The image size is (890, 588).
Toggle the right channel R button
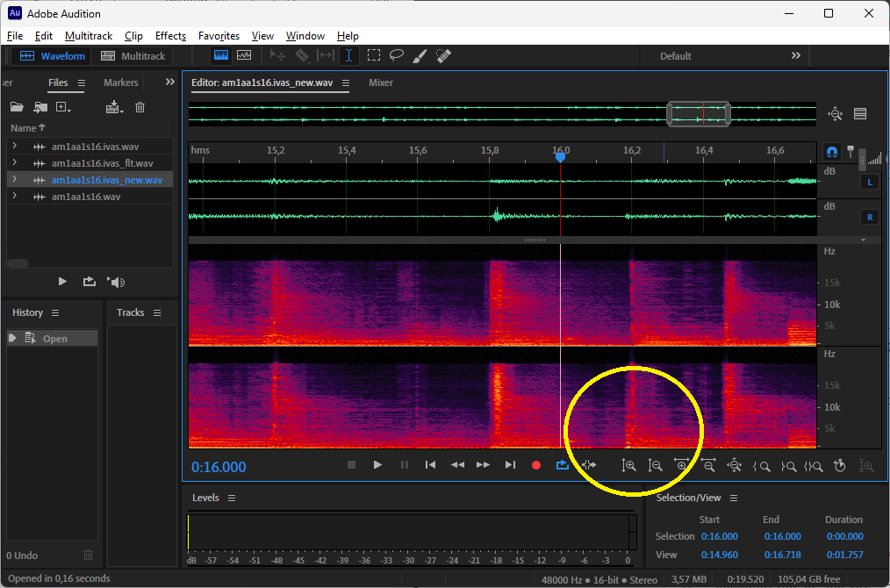[x=870, y=217]
